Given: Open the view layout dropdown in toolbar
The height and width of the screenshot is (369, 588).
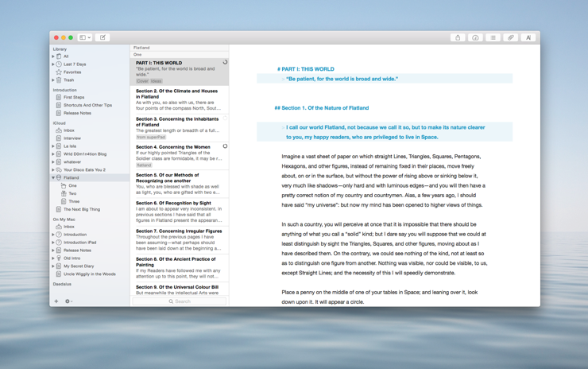Looking at the screenshot, I should 84,37.
